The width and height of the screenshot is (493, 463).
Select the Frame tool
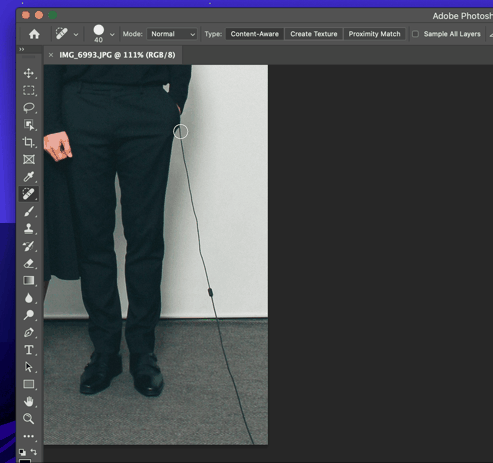(x=29, y=159)
